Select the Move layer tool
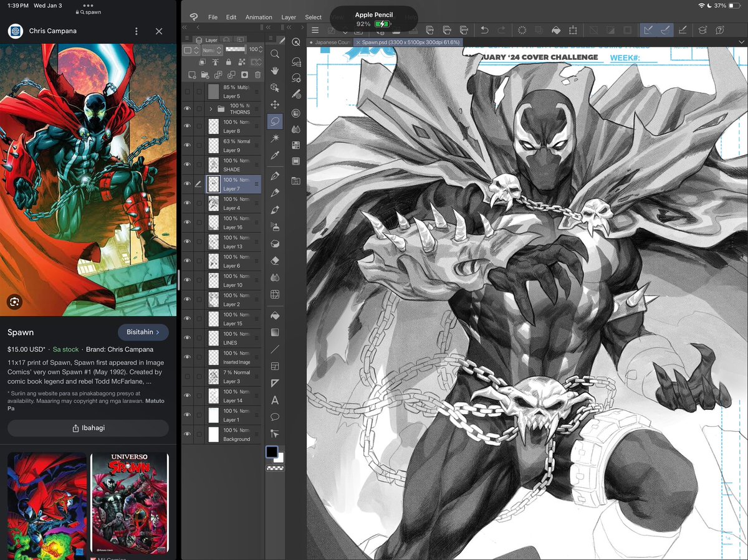The height and width of the screenshot is (560, 748). coord(274,105)
